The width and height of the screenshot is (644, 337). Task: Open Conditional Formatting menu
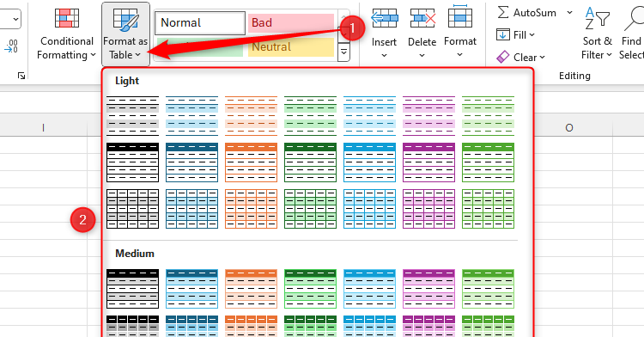[x=66, y=34]
